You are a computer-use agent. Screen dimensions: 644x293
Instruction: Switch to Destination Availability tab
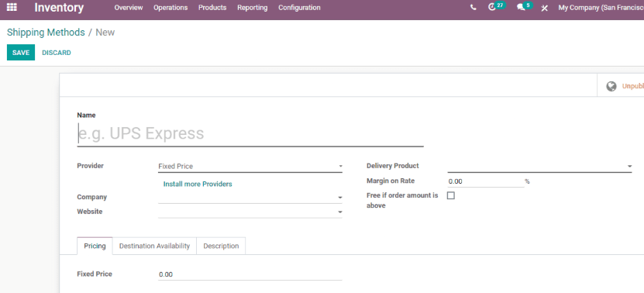(x=154, y=246)
